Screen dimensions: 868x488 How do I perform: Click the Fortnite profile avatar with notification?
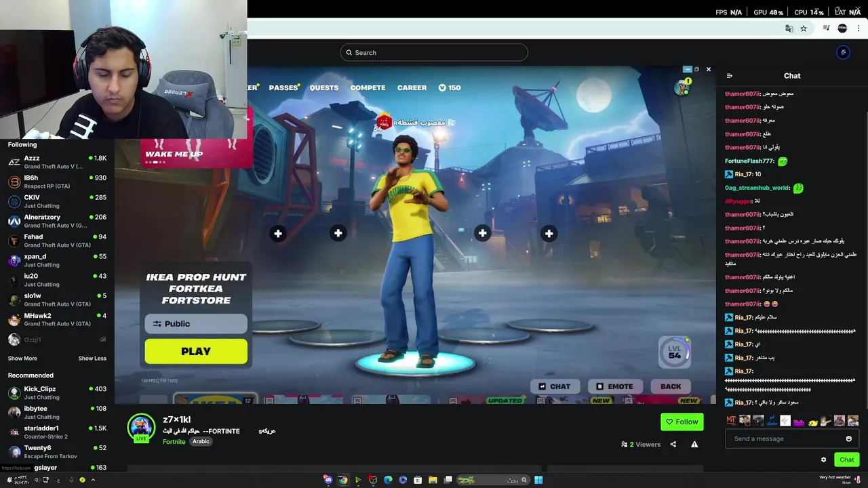tap(682, 87)
